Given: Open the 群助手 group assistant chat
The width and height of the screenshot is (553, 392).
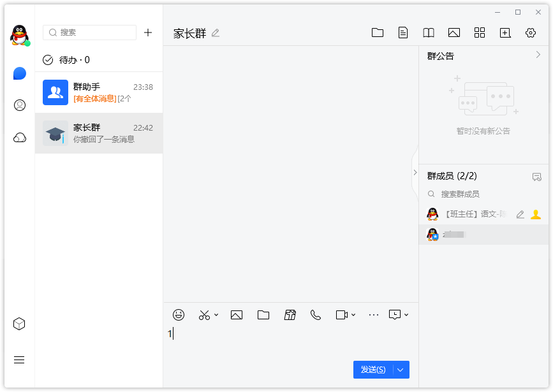Looking at the screenshot, I should (x=99, y=92).
